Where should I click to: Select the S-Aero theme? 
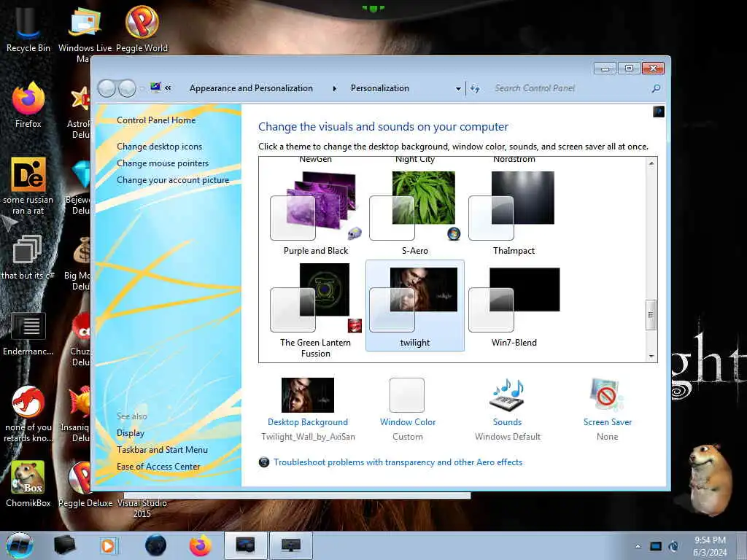pos(414,212)
